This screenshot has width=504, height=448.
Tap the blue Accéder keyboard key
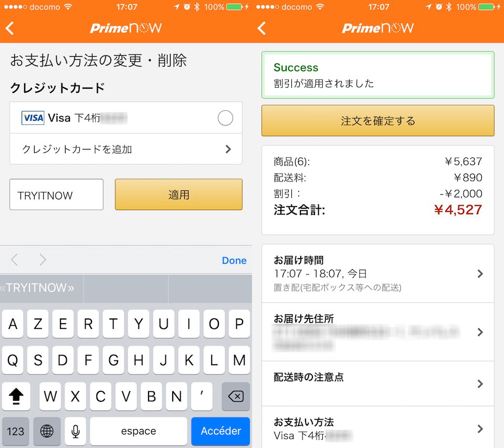[221, 431]
